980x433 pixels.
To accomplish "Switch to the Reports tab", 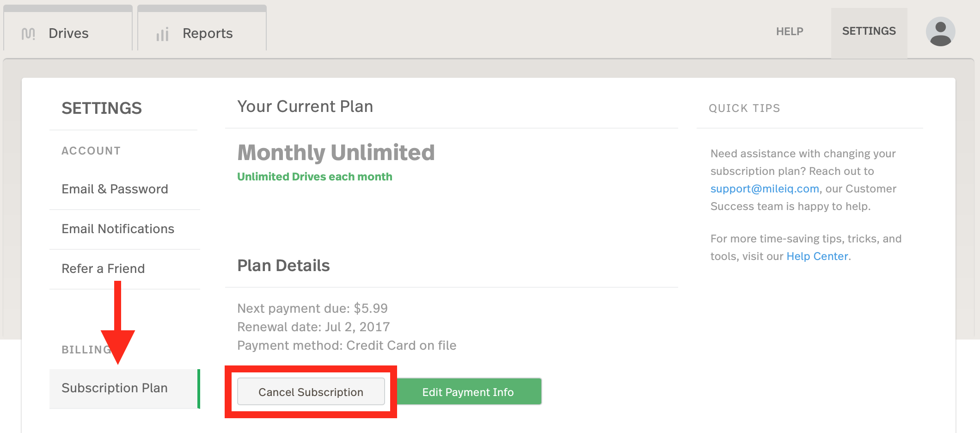I will [x=207, y=33].
